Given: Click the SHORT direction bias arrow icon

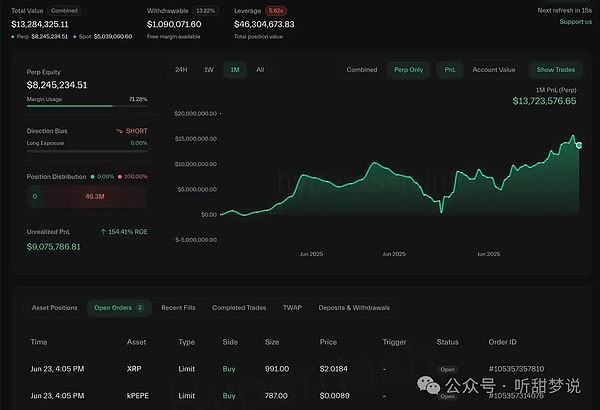Looking at the screenshot, I should tap(119, 131).
